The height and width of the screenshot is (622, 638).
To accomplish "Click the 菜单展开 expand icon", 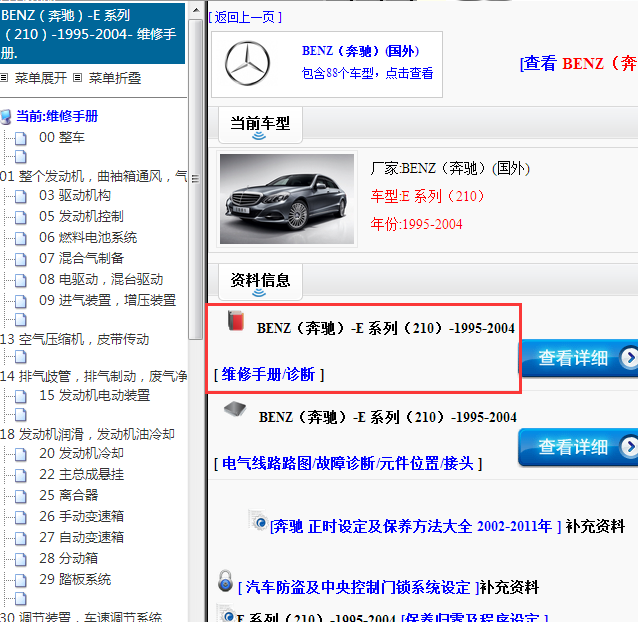I will (4, 78).
